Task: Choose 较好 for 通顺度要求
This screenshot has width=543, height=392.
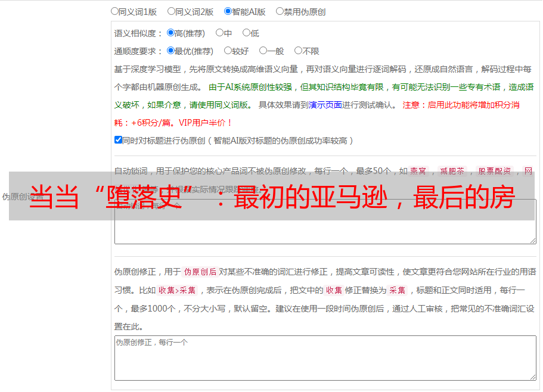Action: (228, 51)
